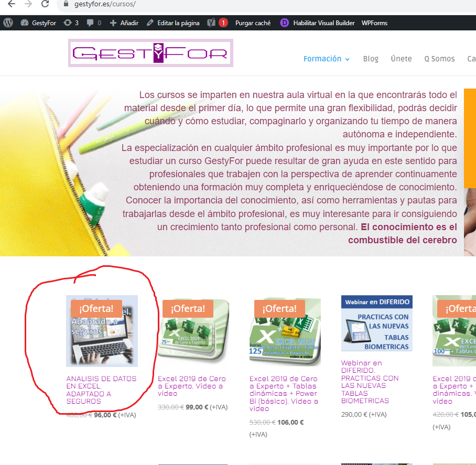Click the purple Divi D icon

[285, 23]
